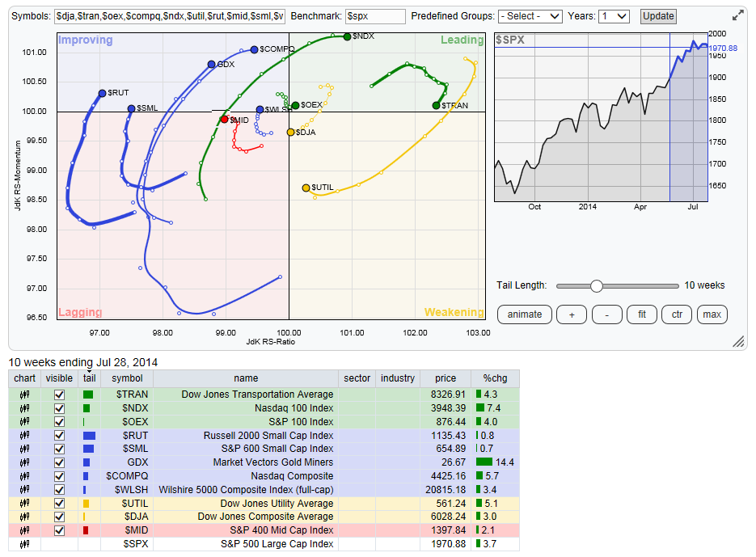Screen dimensions: 756x557
Task: Sort table by price column header
Action: click(446, 378)
